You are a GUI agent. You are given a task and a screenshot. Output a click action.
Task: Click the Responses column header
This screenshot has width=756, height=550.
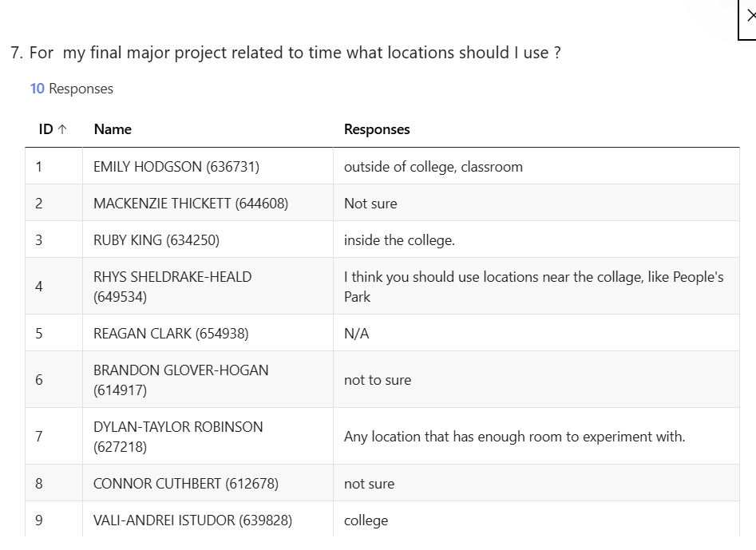tap(377, 129)
